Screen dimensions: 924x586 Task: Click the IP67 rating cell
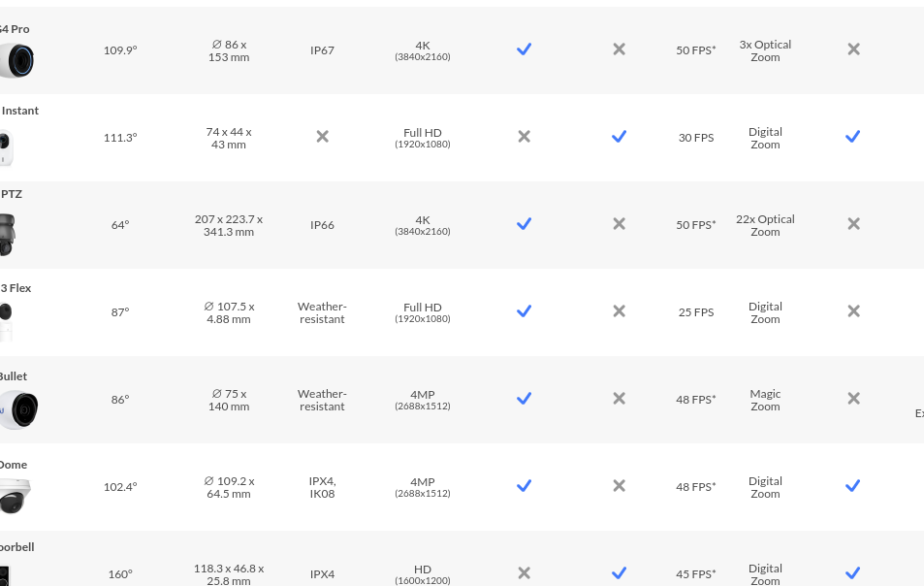click(322, 50)
